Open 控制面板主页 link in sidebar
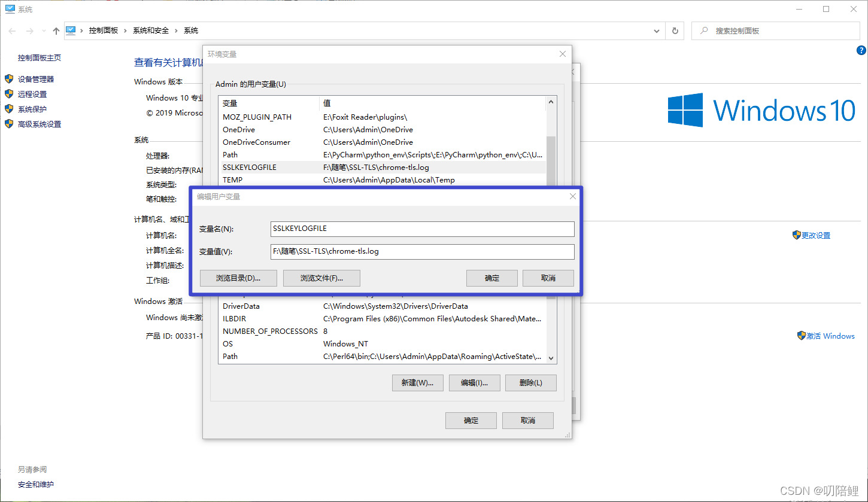868x502 pixels. point(40,58)
